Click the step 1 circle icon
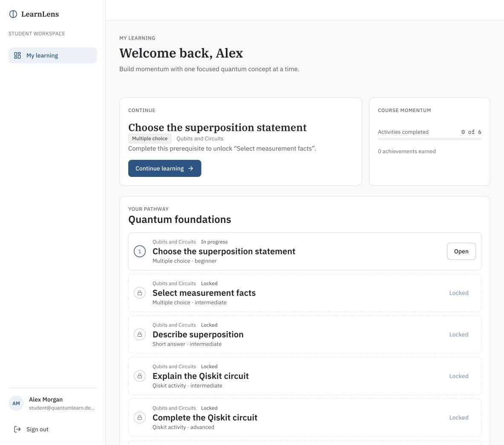Image resolution: width=504 pixels, height=445 pixels. click(140, 251)
